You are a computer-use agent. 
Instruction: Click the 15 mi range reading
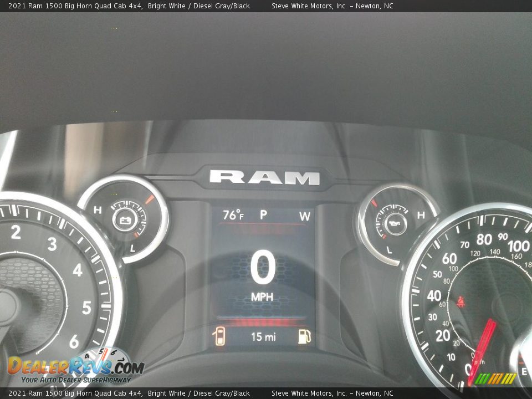[263, 336]
